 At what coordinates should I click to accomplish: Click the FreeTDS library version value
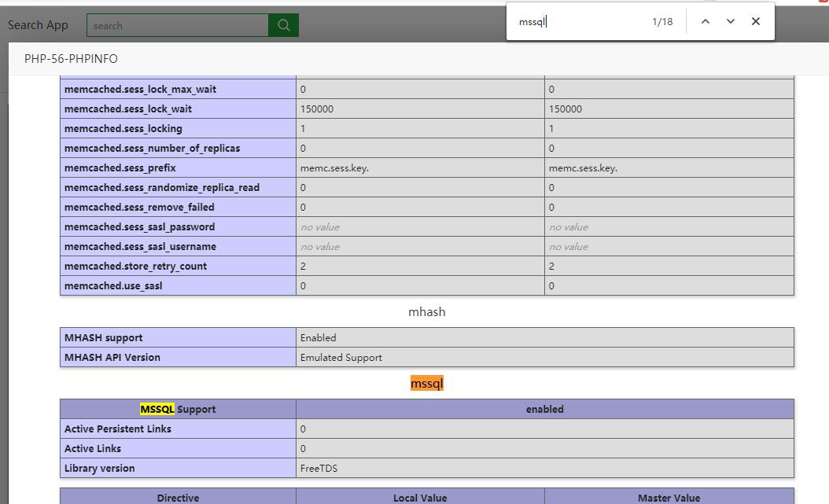pyautogui.click(x=319, y=469)
